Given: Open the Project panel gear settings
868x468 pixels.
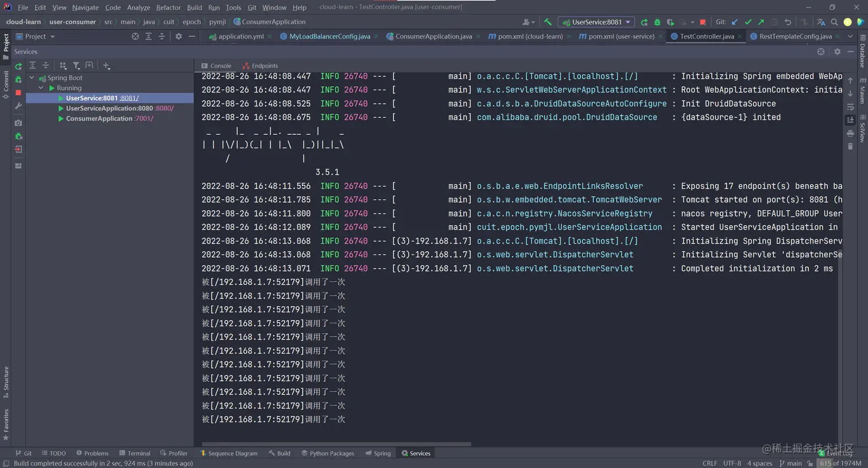Looking at the screenshot, I should (x=179, y=36).
